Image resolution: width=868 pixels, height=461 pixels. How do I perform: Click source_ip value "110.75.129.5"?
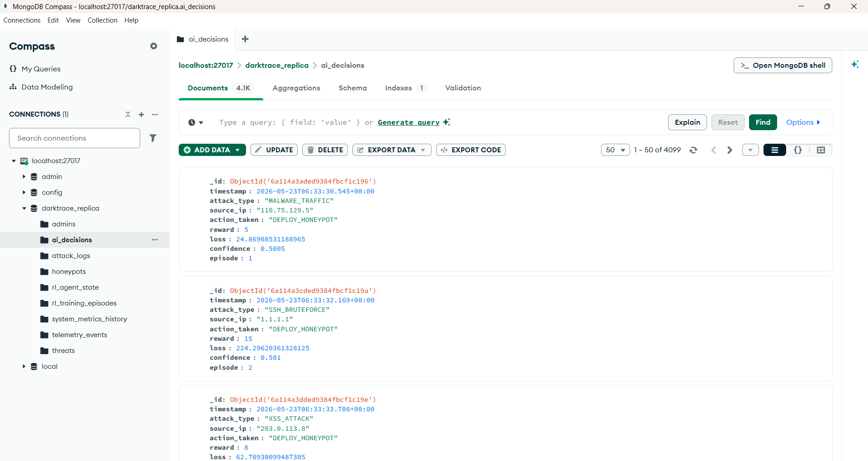[285, 210]
